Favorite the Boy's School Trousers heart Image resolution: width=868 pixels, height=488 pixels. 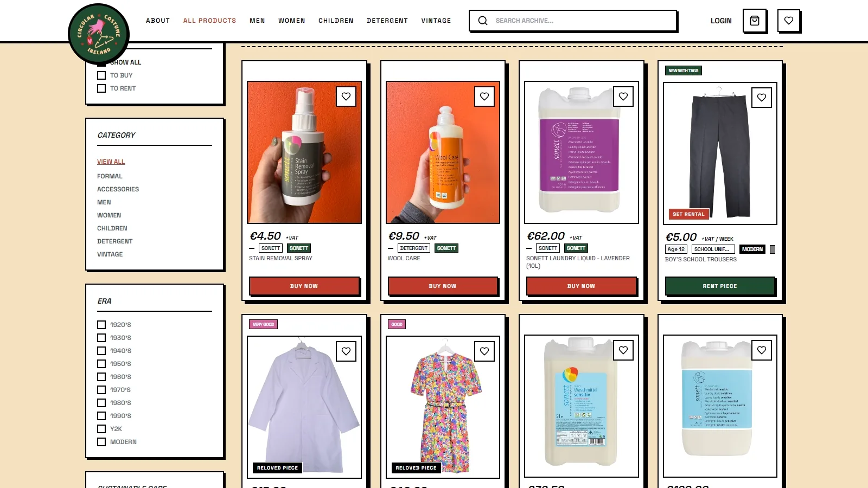(762, 98)
